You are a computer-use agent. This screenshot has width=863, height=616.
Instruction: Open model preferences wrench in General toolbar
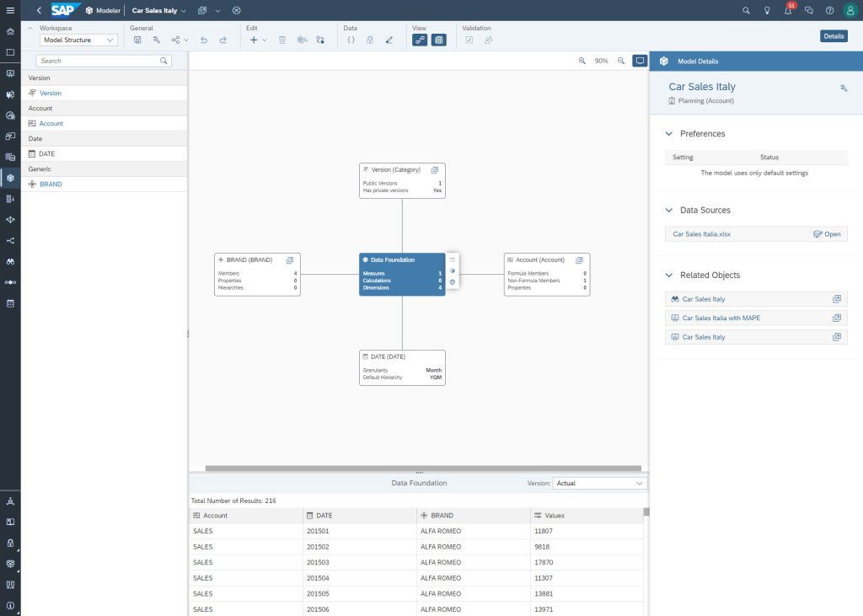point(156,40)
